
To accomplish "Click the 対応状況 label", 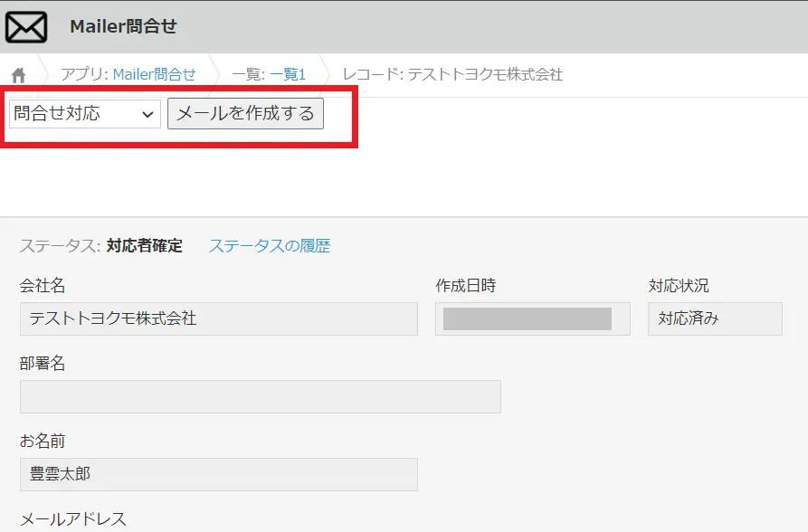I will point(678,286).
